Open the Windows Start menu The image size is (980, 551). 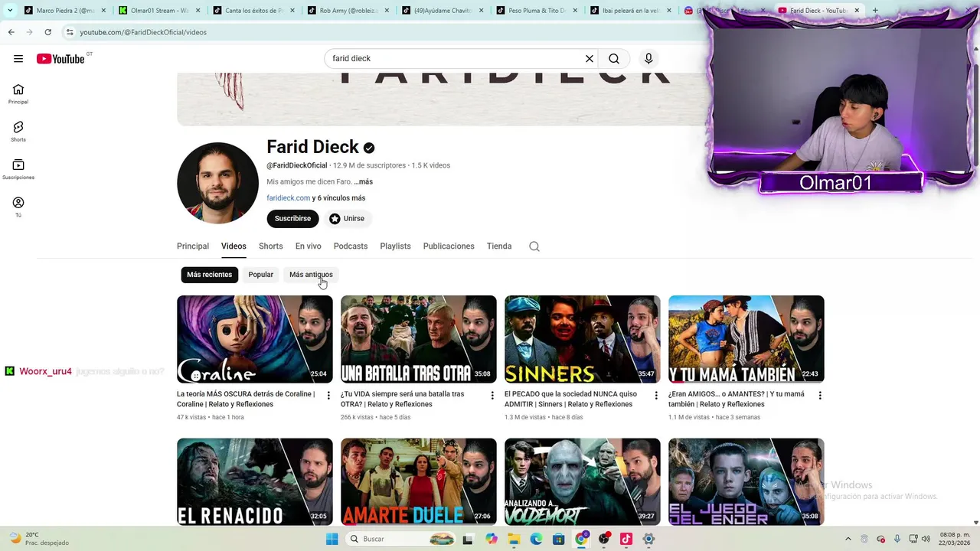click(x=332, y=539)
